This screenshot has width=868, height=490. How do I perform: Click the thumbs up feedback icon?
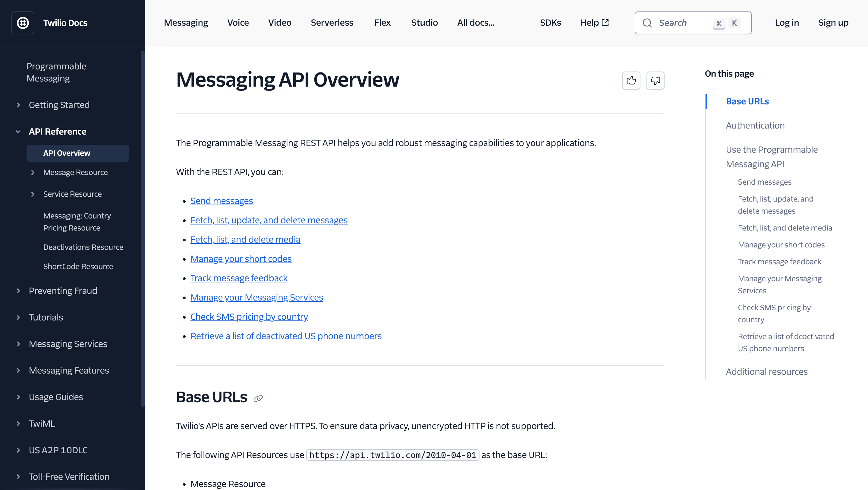631,80
